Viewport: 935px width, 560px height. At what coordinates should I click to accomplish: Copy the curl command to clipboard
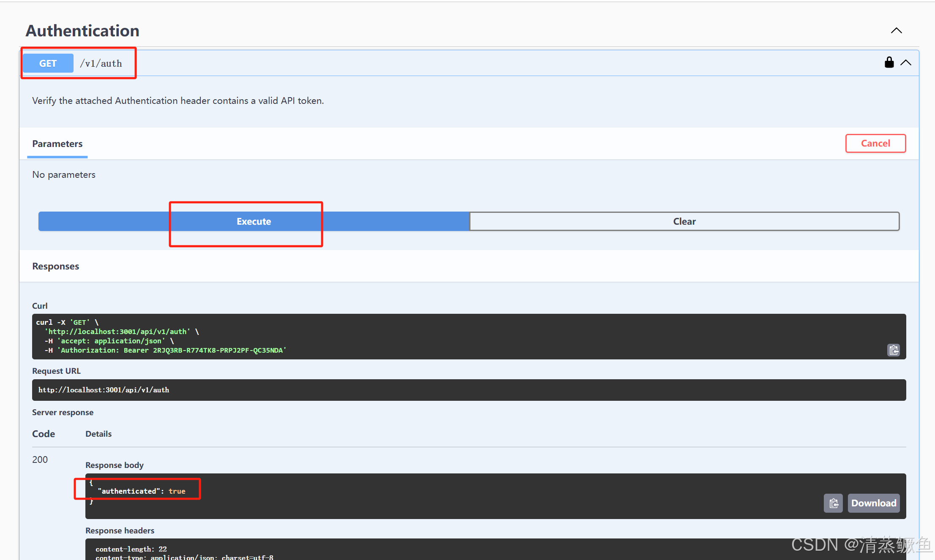(x=893, y=350)
